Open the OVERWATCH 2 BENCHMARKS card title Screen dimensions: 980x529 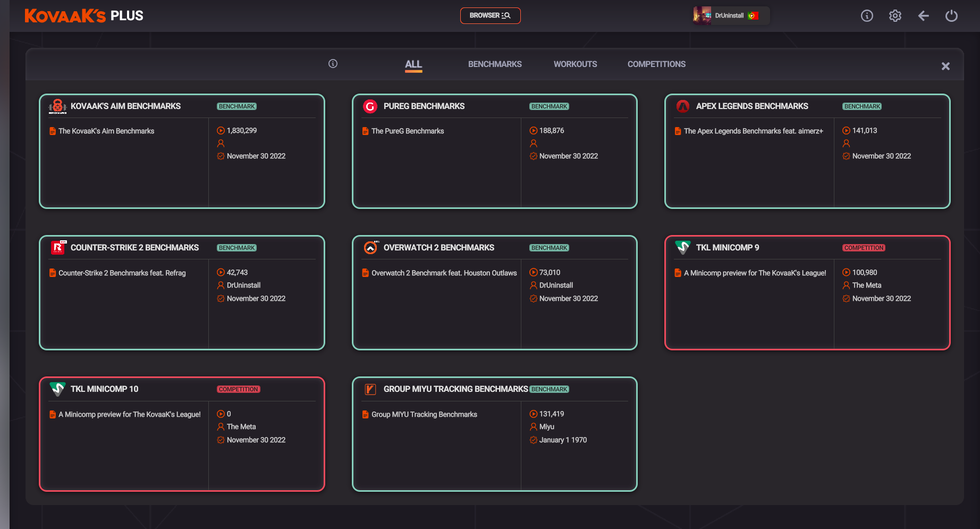coord(439,248)
